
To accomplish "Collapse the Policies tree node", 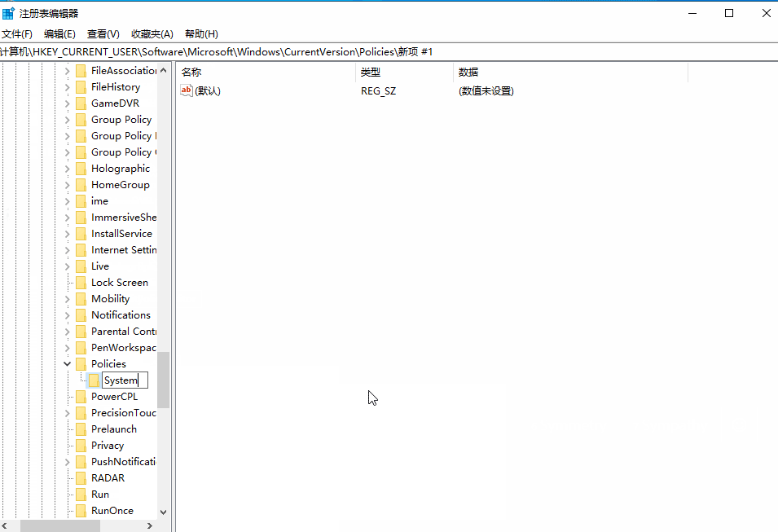I will tap(68, 363).
